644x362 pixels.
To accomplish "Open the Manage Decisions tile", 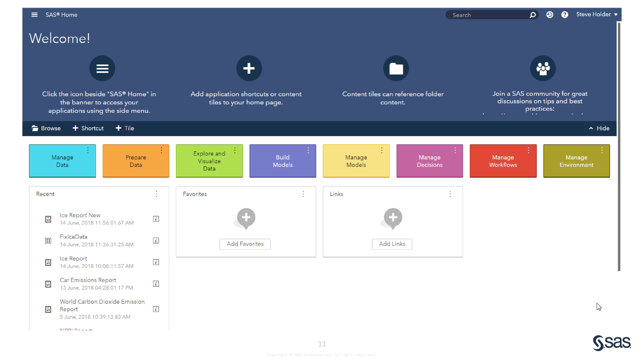I will point(430,161).
